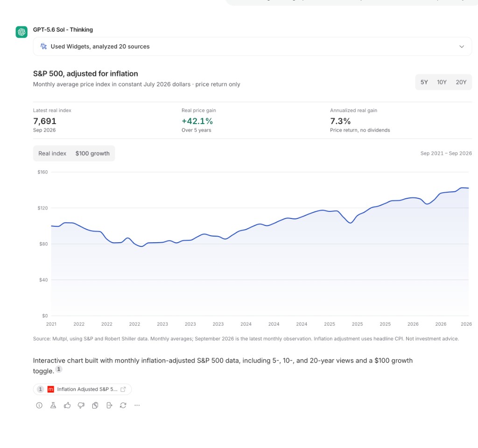The height and width of the screenshot is (448, 478).
Task: Switch chart range to 5Y
Action: 424,82
